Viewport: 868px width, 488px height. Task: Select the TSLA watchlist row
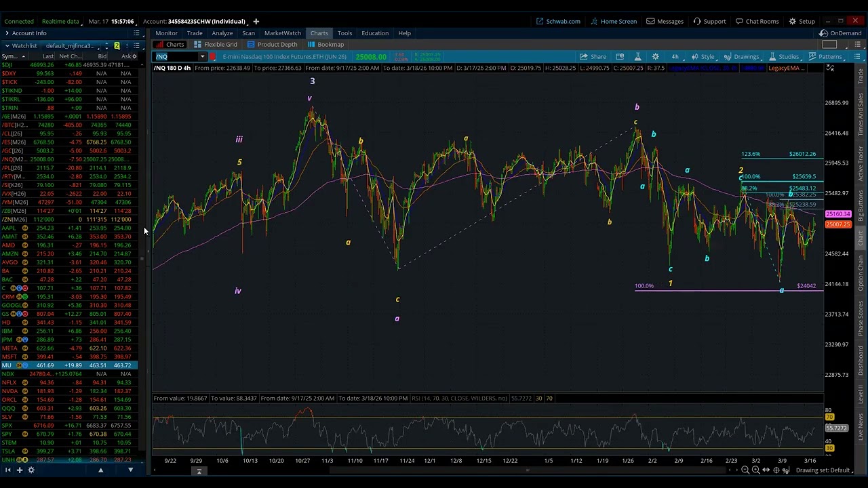click(x=68, y=451)
